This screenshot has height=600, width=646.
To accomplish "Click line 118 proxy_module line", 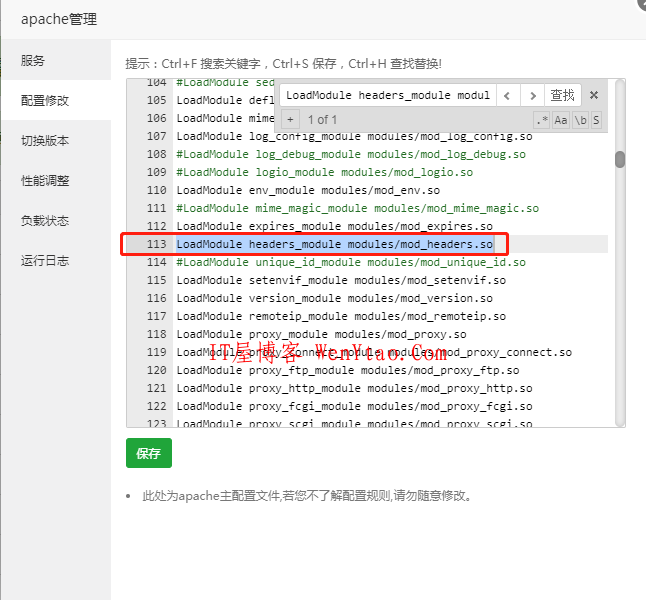I will click(321, 334).
